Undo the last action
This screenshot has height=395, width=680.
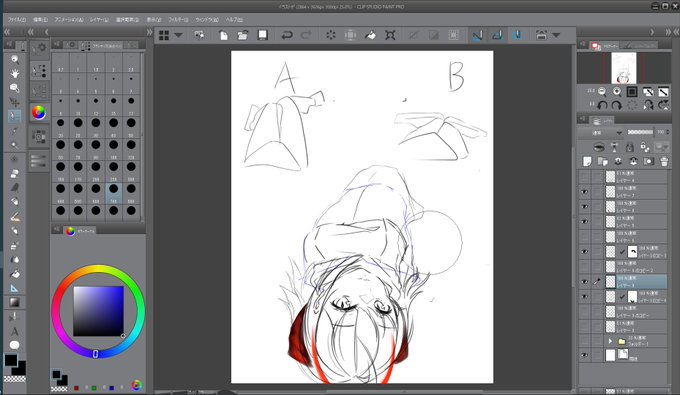click(287, 36)
